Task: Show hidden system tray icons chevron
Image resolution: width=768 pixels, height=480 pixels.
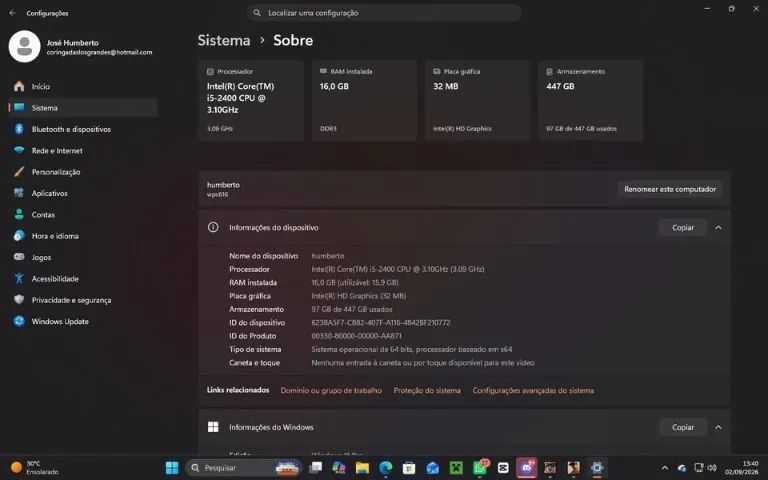Action: point(665,468)
